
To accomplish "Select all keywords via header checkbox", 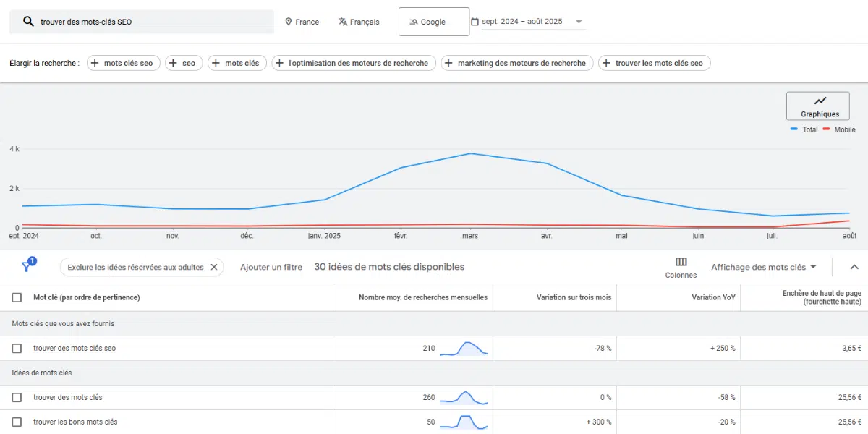I will (17, 297).
